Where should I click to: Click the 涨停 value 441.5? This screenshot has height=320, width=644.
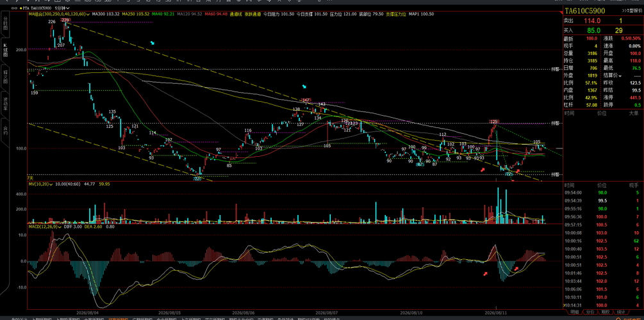click(634, 98)
